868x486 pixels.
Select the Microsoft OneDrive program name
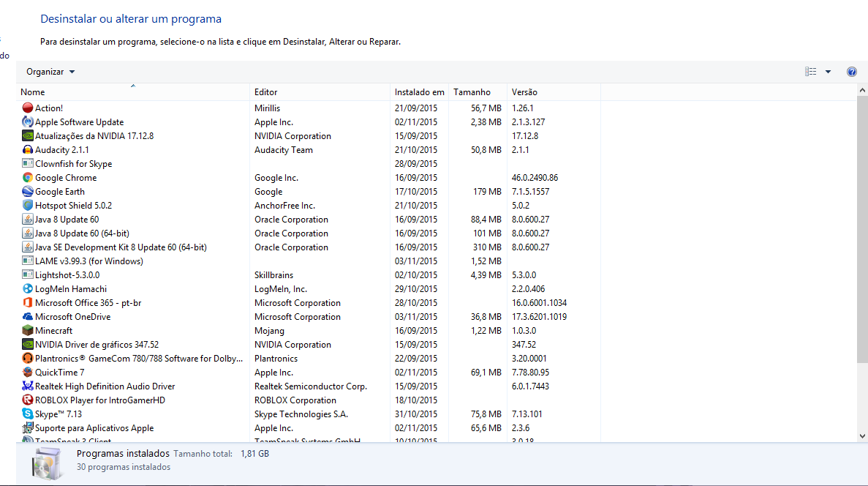click(72, 316)
